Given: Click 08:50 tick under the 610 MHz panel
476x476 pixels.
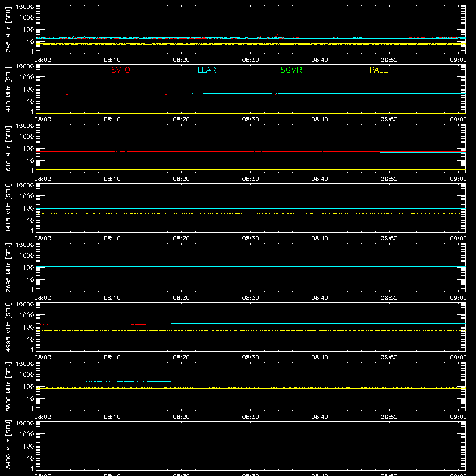Looking at the screenshot, I should pos(389,179).
